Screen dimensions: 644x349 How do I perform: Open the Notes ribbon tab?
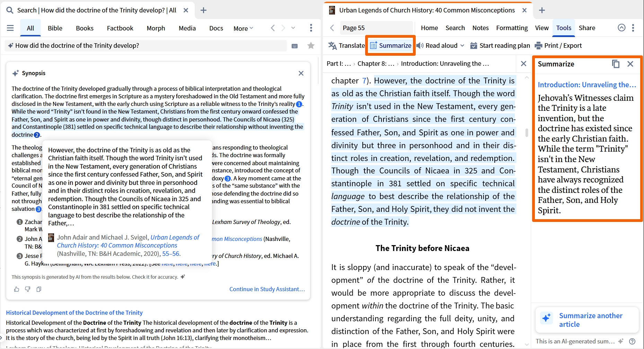point(480,28)
